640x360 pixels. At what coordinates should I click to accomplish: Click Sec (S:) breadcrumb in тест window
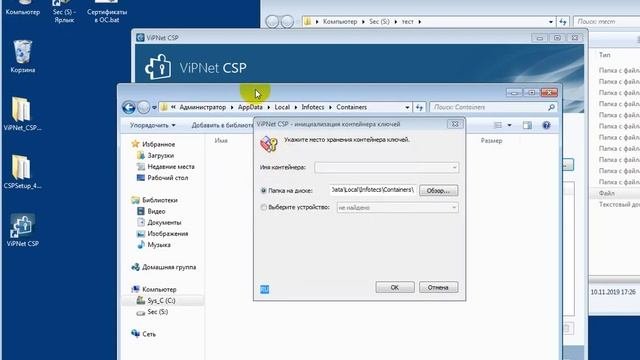click(379, 22)
